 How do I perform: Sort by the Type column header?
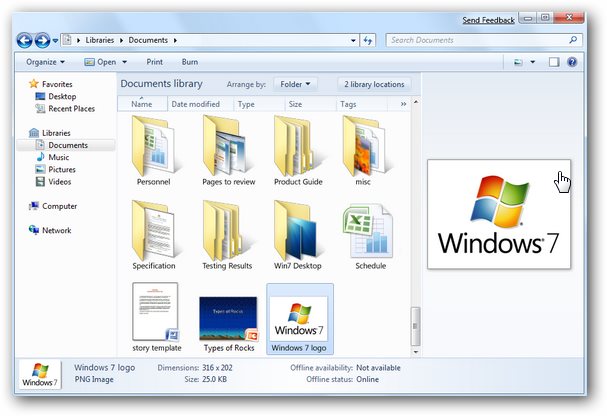[x=259, y=104]
